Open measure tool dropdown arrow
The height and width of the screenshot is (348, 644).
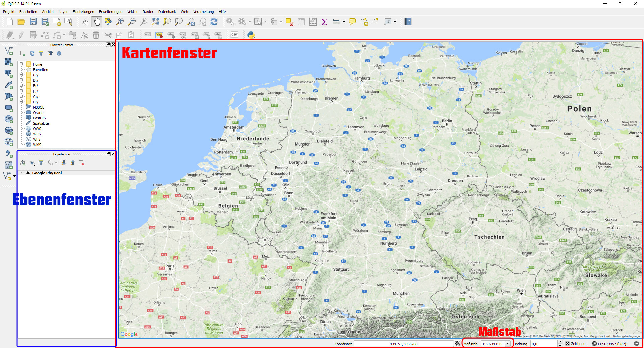coord(344,22)
